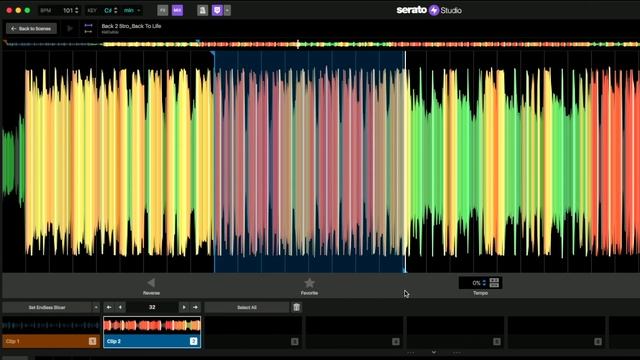Adjust the Tempo 0% stepper arrows
Image resolution: width=640 pixels, height=360 pixels.
pos(484,282)
